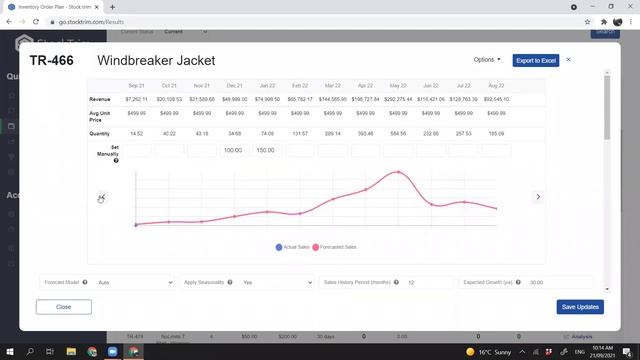Edit the Jan 22 manual quantity field
The width and height of the screenshot is (640, 360).
pyautogui.click(x=267, y=150)
